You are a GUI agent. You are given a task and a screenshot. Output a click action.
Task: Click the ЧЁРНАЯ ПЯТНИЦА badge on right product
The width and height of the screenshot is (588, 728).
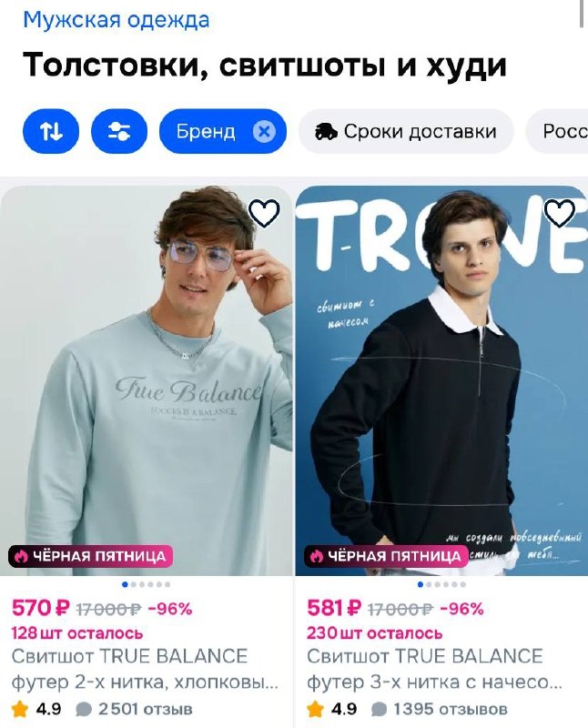[386, 556]
